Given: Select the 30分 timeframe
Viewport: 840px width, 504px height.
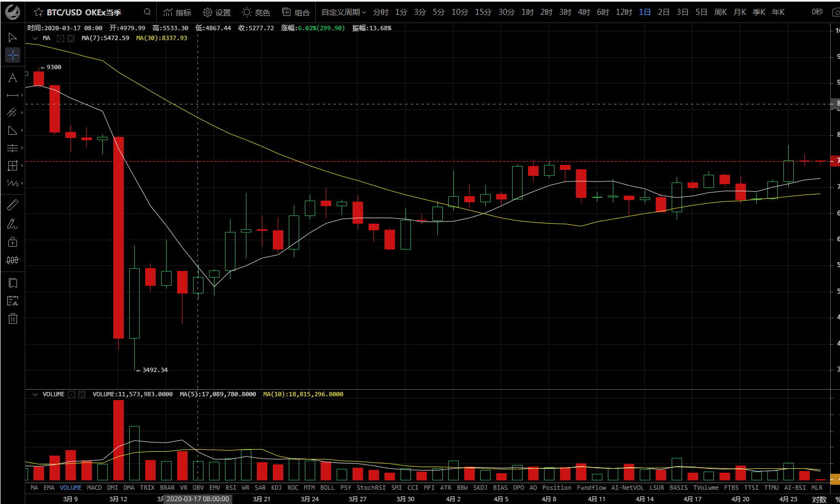Looking at the screenshot, I should (x=507, y=12).
